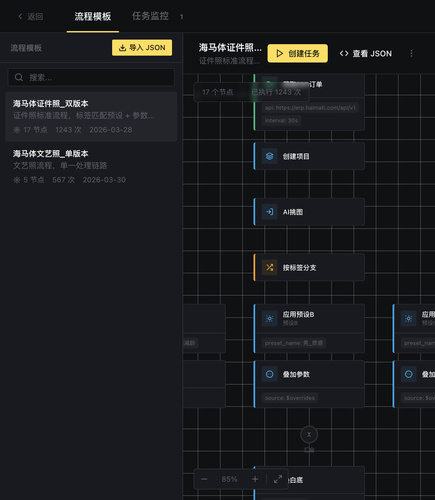Image resolution: width=435 pixels, height=500 pixels.
Task: Zoom in with the plus button
Action: (x=255, y=479)
